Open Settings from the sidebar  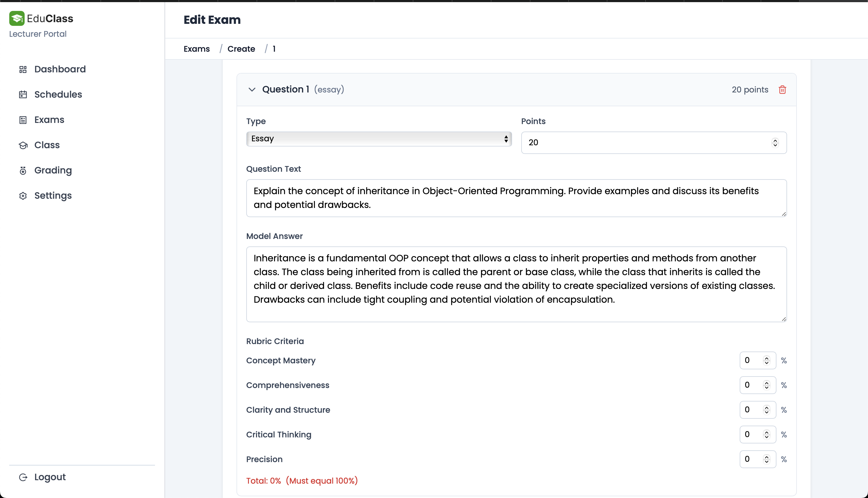point(53,196)
